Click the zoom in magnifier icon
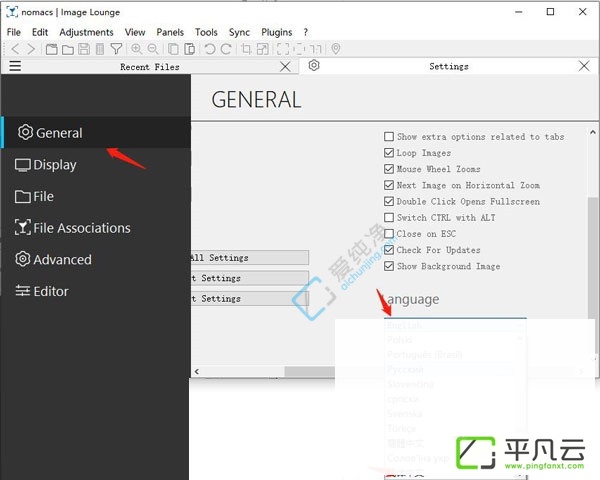 click(137, 49)
